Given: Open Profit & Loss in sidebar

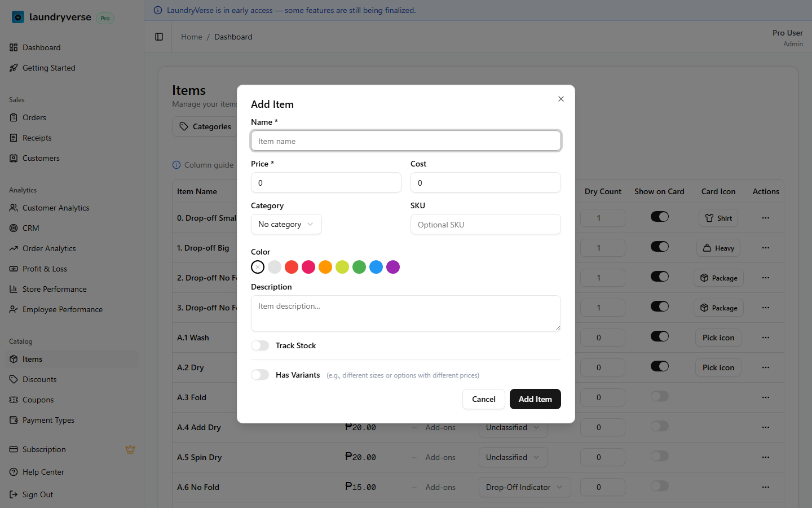Looking at the screenshot, I should click(x=45, y=269).
